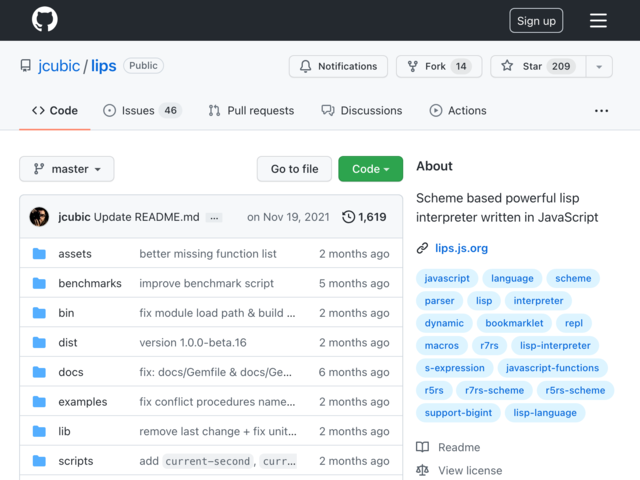Open the scripts directory
This screenshot has height=480, width=640.
76,461
